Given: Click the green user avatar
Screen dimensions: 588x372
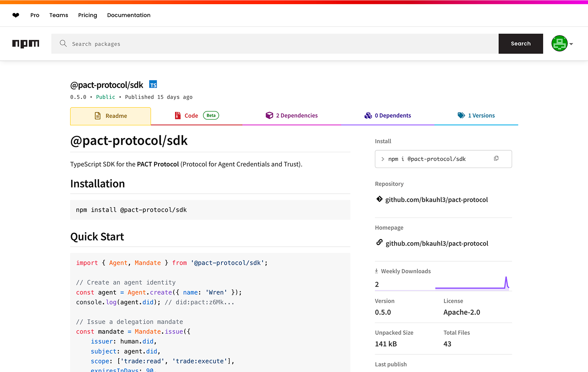Looking at the screenshot, I should [560, 43].
